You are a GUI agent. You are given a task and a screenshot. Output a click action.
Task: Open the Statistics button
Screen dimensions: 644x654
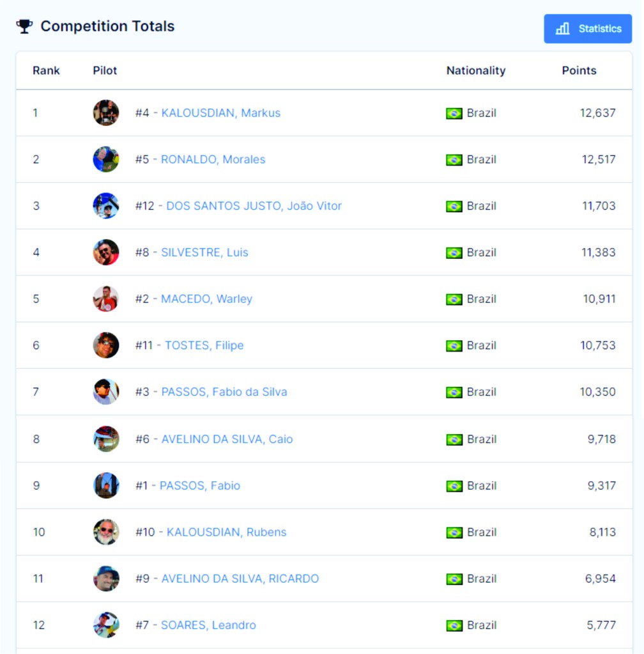click(588, 29)
